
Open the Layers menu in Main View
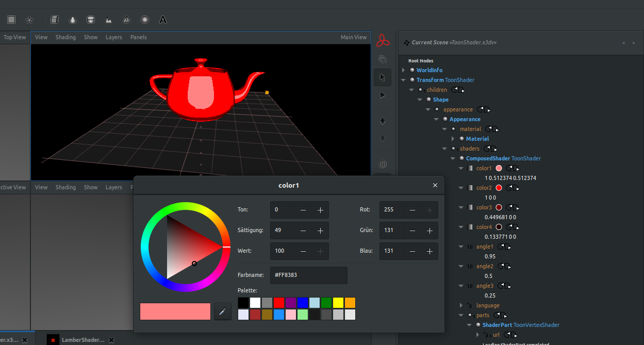[114, 37]
